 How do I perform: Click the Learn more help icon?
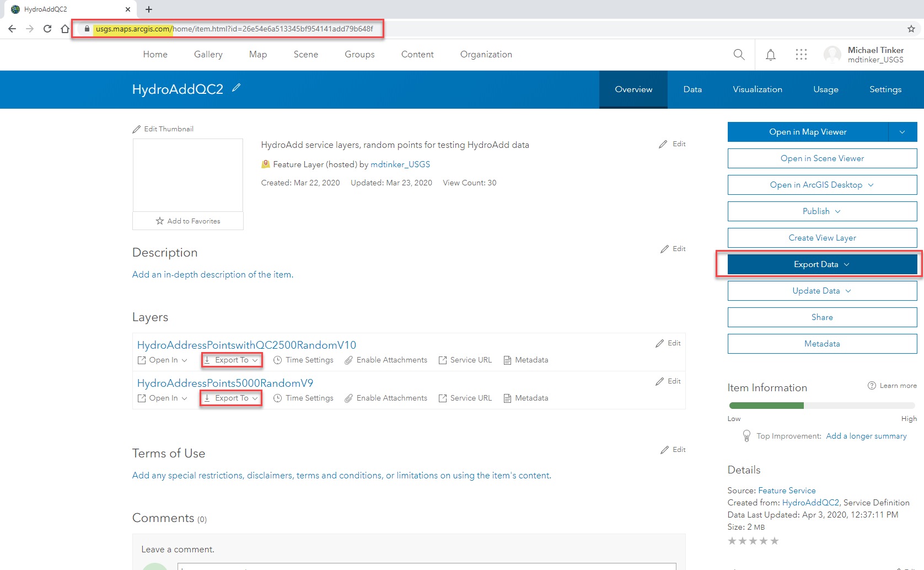[x=872, y=386]
